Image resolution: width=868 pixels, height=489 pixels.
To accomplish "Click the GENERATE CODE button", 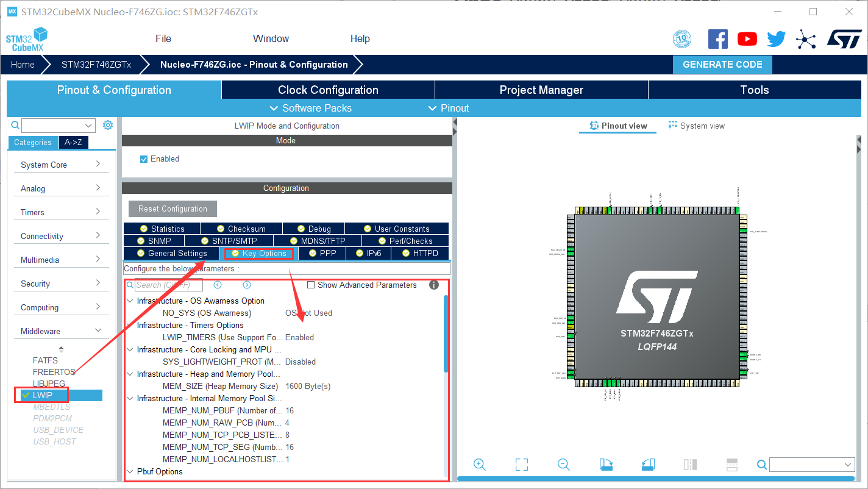I will tap(722, 65).
